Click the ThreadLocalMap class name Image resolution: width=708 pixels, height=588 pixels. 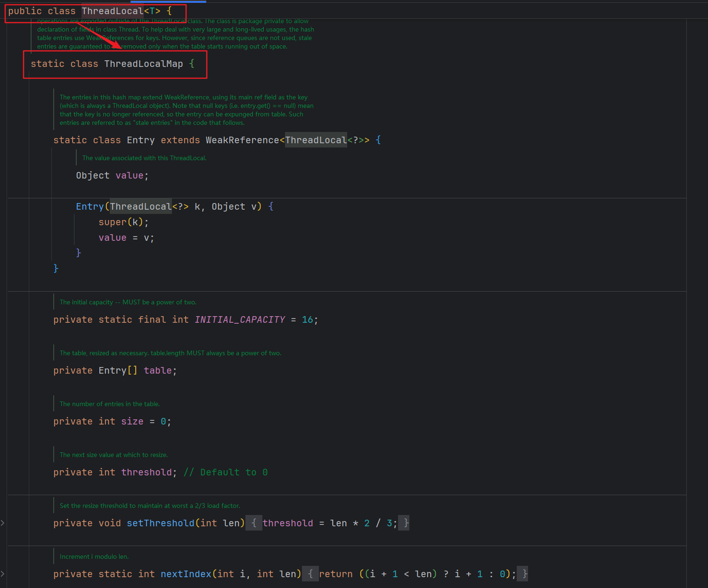click(143, 64)
